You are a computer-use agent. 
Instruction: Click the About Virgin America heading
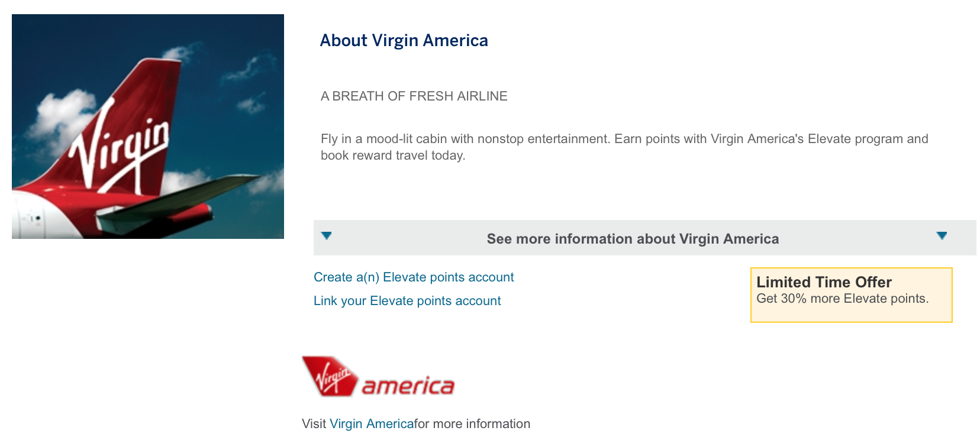[x=404, y=40]
